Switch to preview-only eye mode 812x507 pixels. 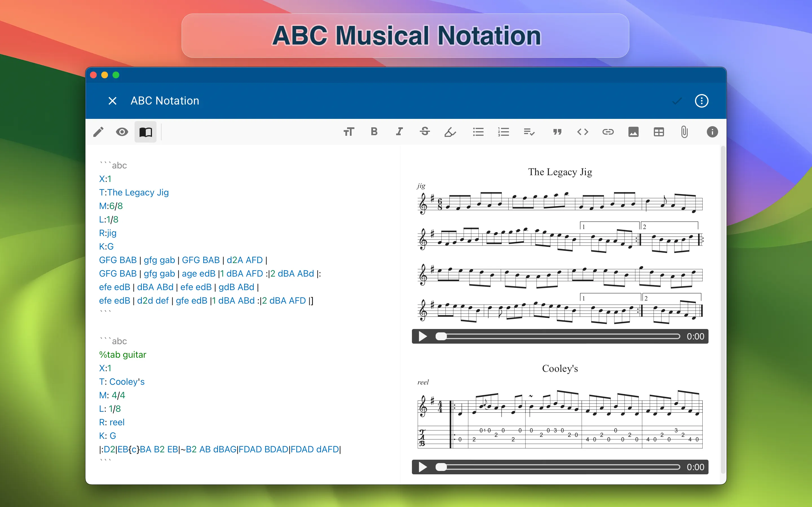[x=122, y=132]
